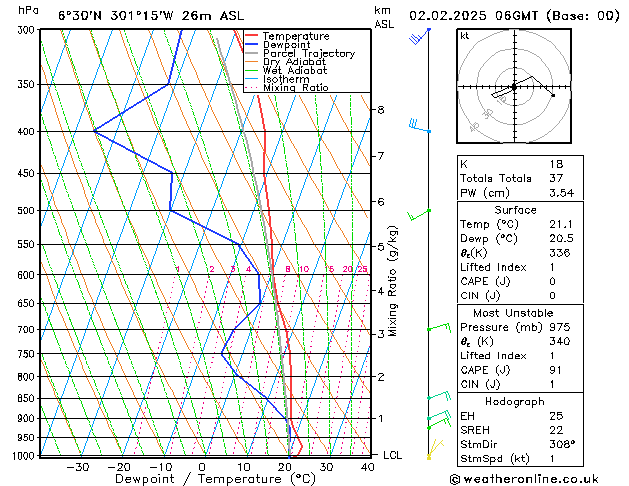Click the kt label in the hodograph

(x=465, y=36)
